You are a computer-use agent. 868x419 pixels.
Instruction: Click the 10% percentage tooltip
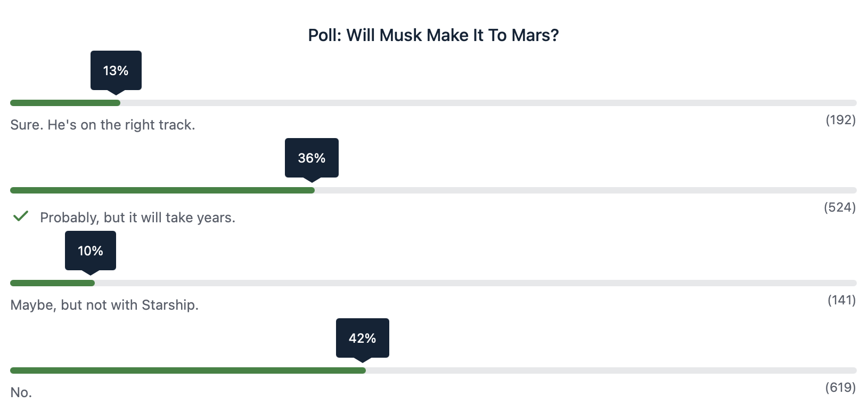(x=91, y=251)
